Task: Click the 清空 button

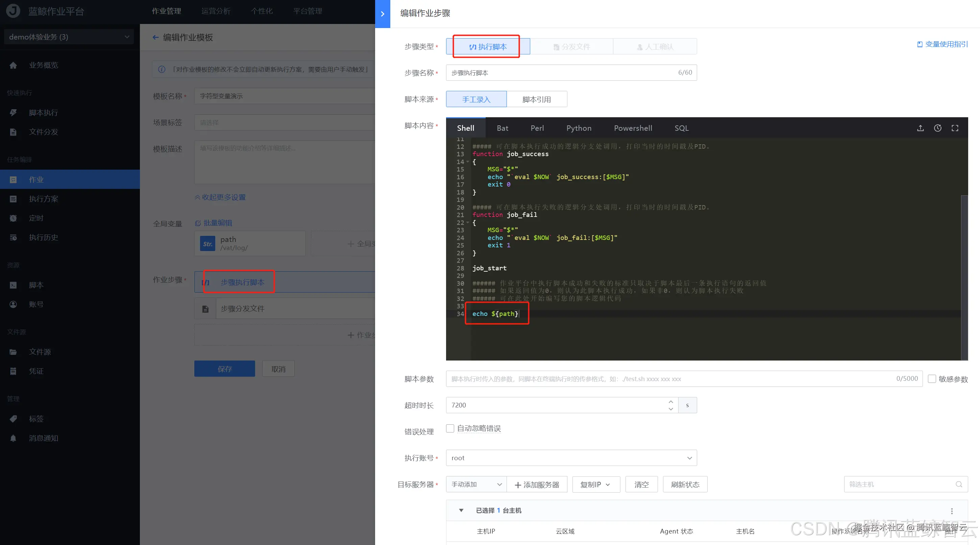Action: tap(641, 485)
